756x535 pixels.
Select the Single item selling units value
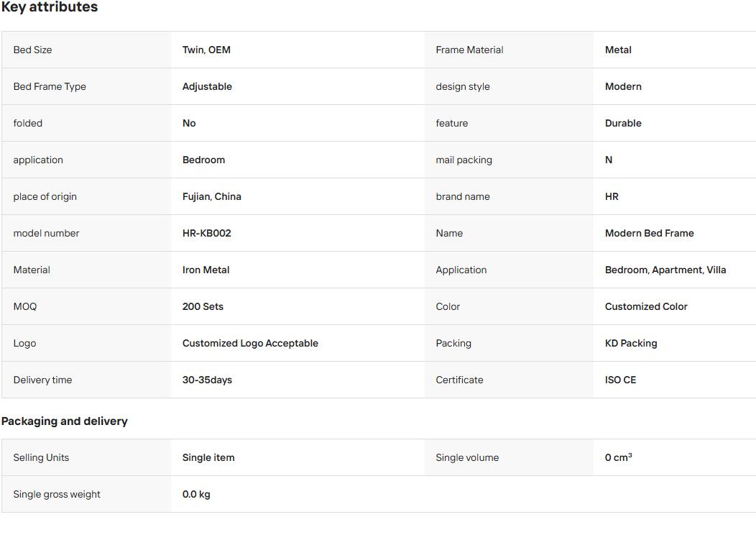[x=208, y=457]
